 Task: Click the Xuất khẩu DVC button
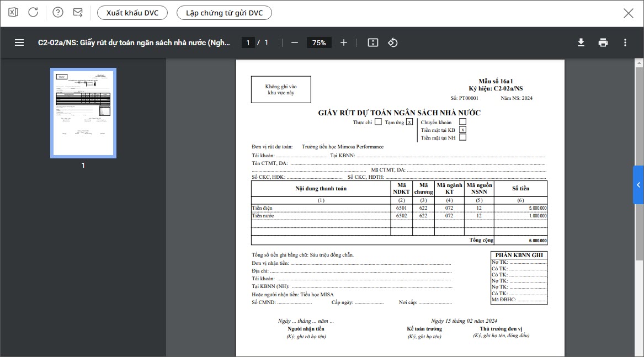point(132,13)
